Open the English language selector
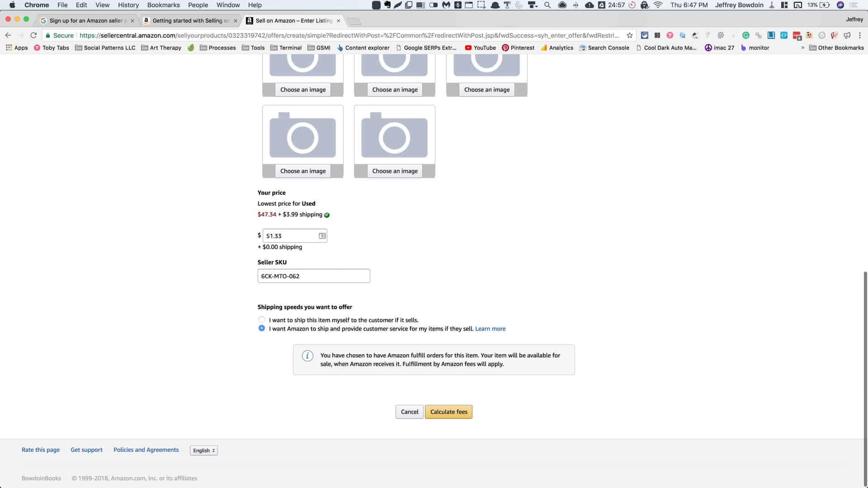 pyautogui.click(x=203, y=450)
